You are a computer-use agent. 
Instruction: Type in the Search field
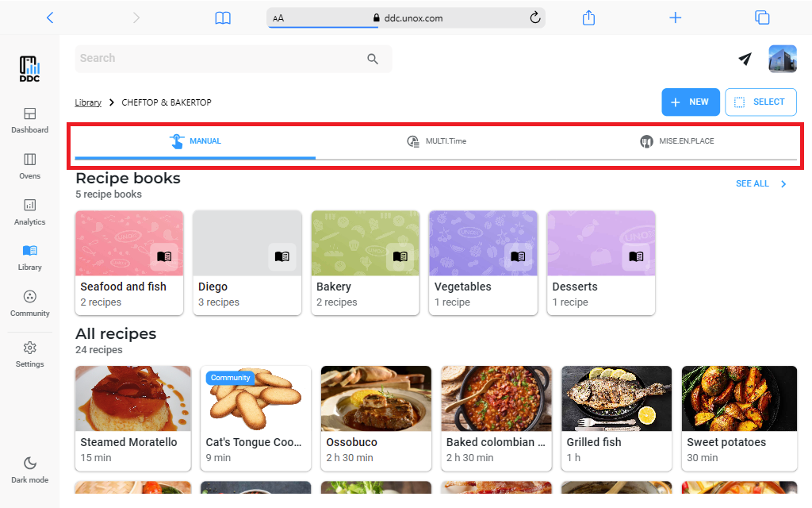coord(218,59)
